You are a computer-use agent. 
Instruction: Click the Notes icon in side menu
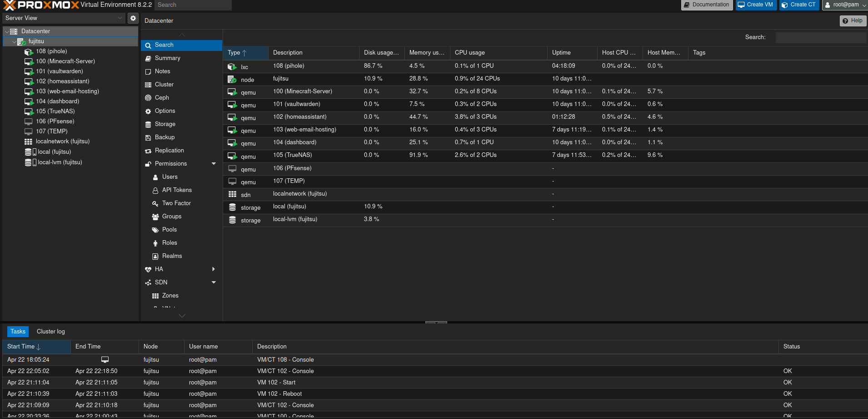pyautogui.click(x=148, y=71)
